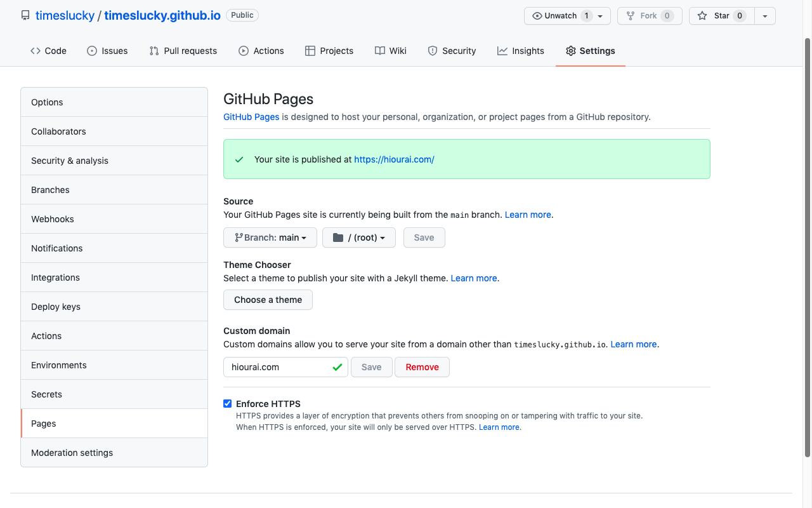The image size is (812, 508).
Task: Open Webhooks settings
Action: 114,219
